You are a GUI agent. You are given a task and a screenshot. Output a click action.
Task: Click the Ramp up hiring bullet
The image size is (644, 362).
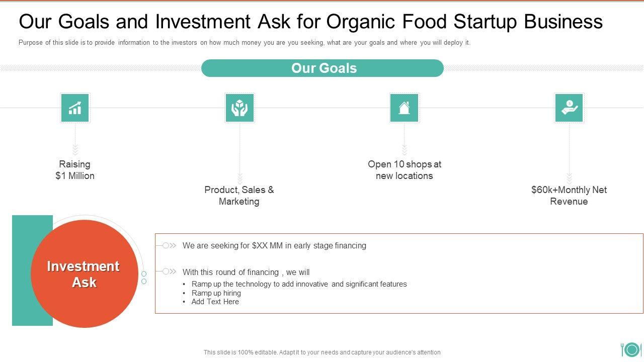tap(216, 293)
